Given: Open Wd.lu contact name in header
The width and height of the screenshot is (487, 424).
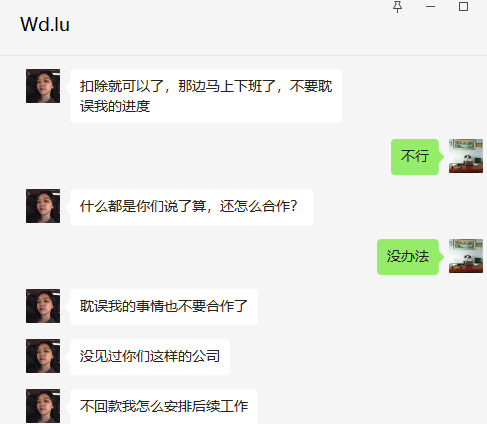Looking at the screenshot, I should pos(45,24).
